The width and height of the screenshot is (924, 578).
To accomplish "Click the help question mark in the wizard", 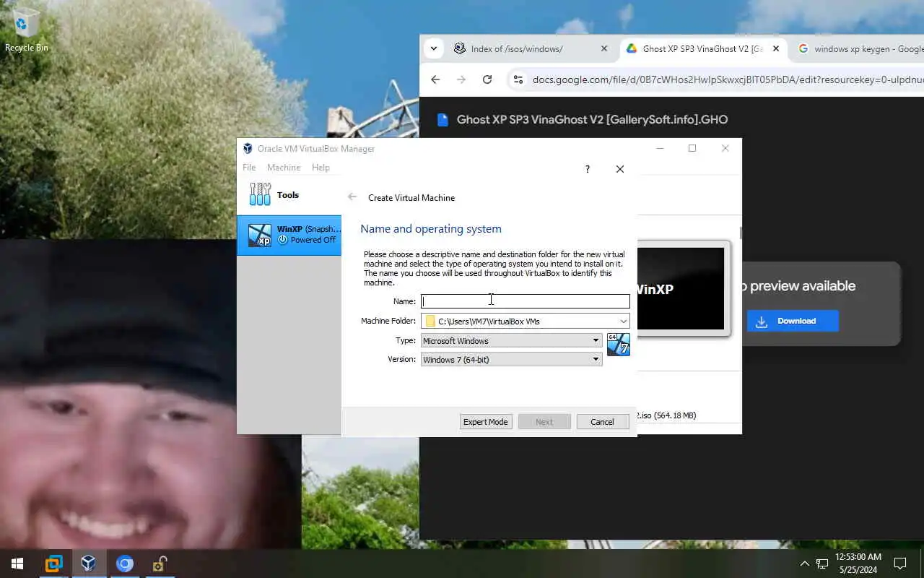I will pos(587,169).
